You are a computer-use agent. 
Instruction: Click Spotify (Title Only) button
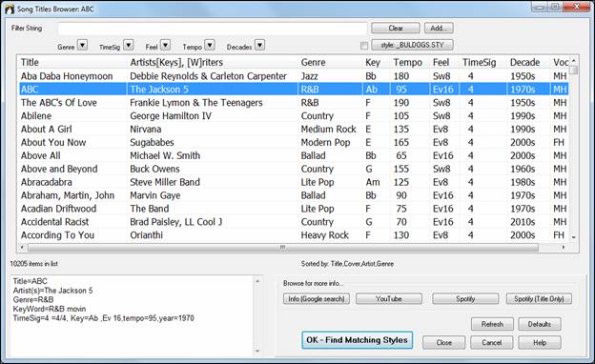[539, 299]
